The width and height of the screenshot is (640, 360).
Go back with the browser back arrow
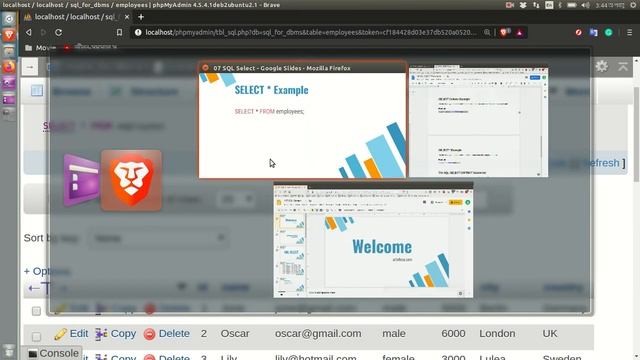click(29, 32)
